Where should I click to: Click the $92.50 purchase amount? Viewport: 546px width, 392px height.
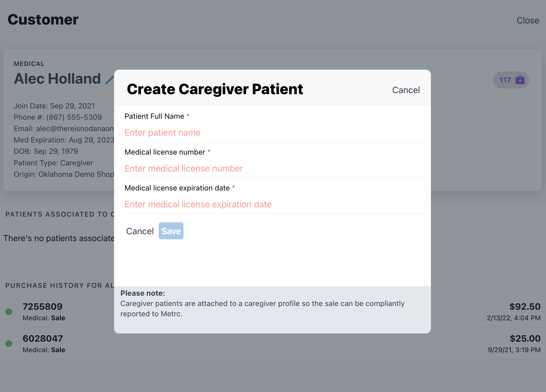click(x=525, y=307)
